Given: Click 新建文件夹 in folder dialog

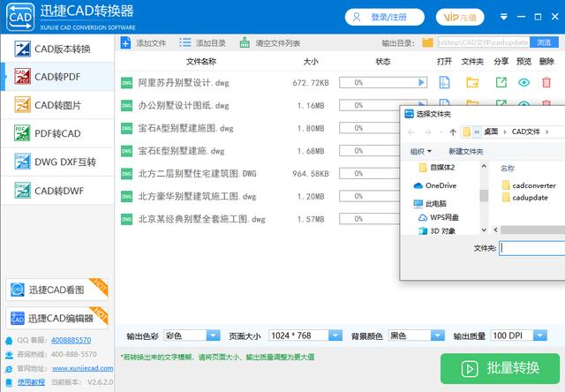Looking at the screenshot, I should coord(466,151).
